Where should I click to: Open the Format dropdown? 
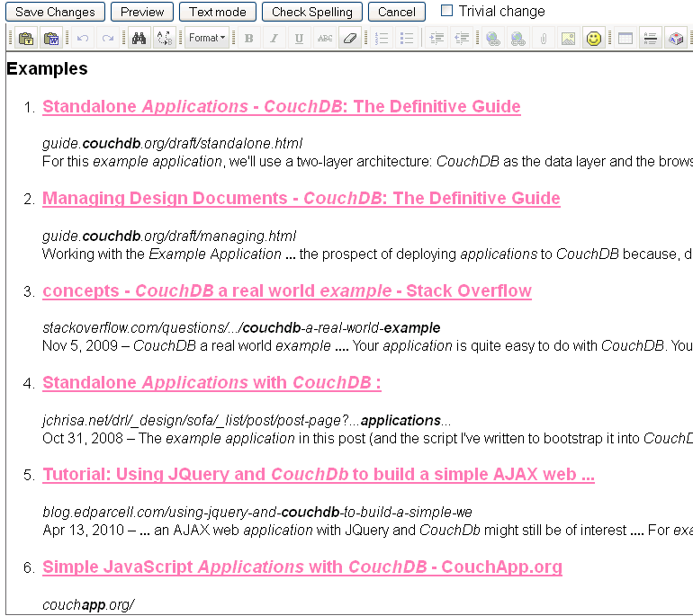click(x=207, y=39)
